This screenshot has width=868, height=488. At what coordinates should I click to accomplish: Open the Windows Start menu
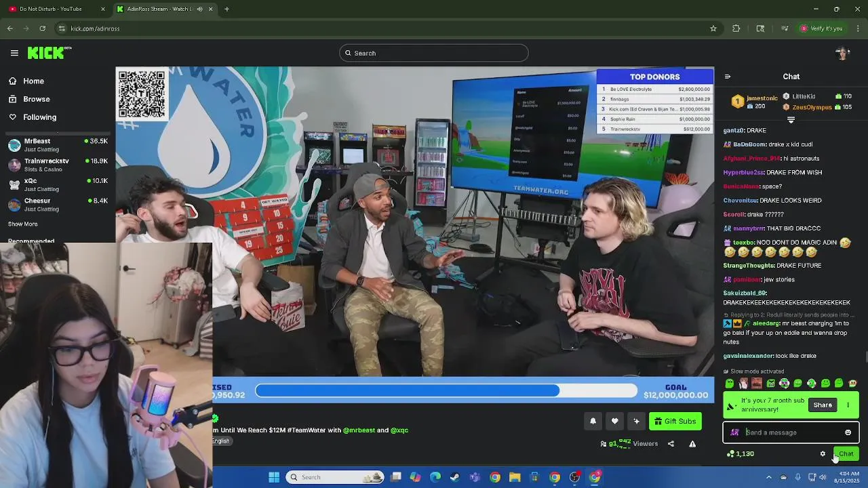click(274, 477)
